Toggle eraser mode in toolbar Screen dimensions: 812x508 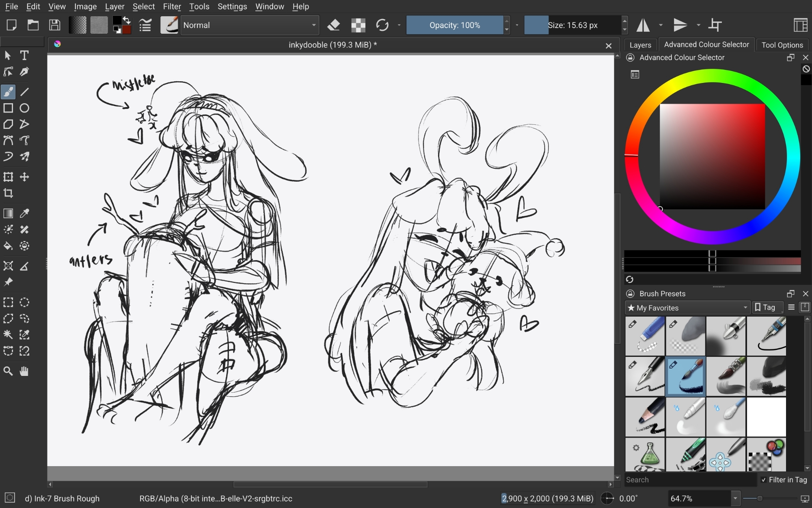click(333, 25)
